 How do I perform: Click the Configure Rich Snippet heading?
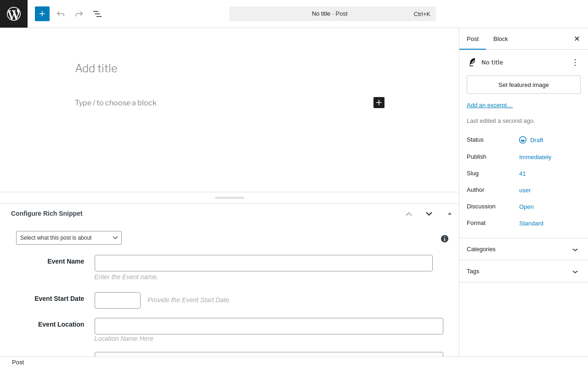point(47,213)
